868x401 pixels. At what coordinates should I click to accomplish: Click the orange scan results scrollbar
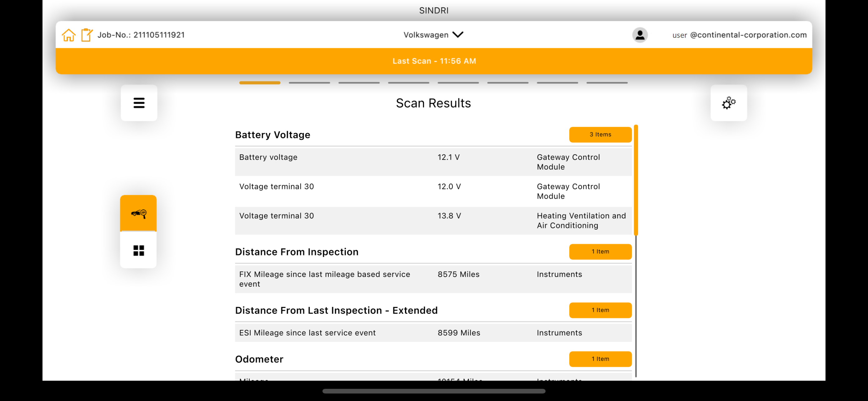coord(636,180)
